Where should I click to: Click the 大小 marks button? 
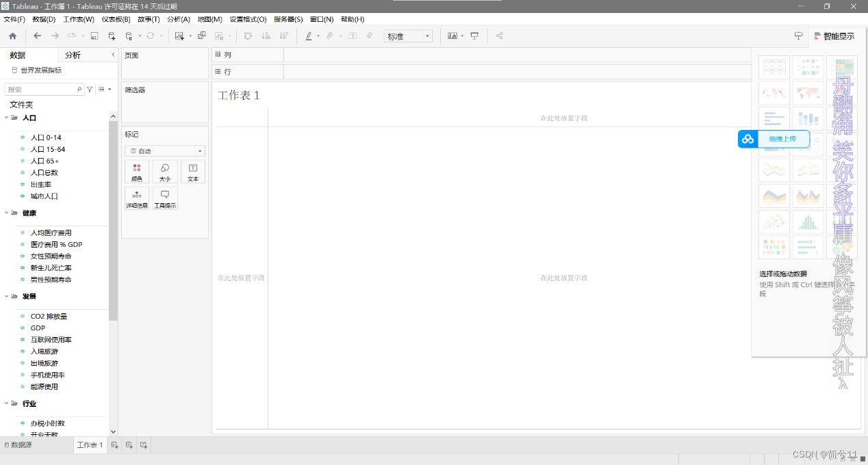click(165, 172)
